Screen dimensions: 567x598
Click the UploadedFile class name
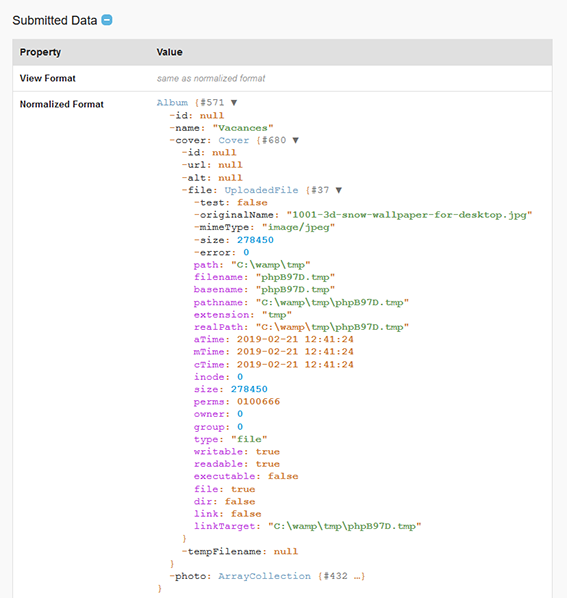click(x=261, y=190)
